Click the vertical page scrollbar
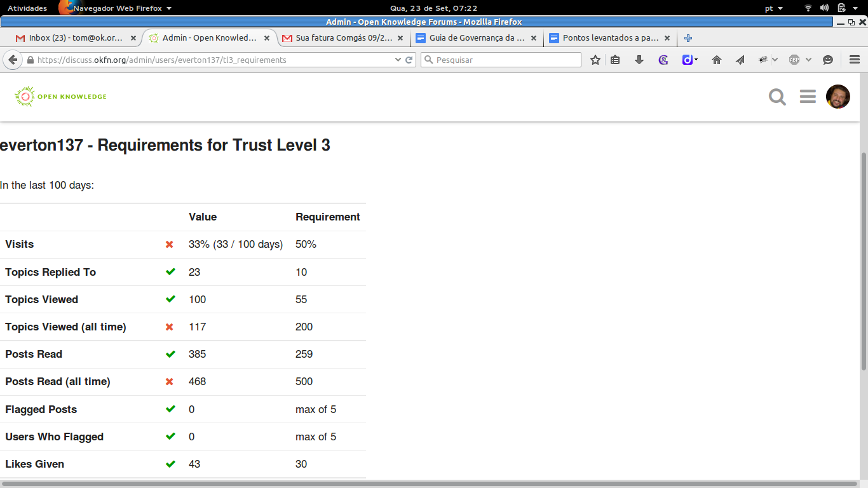The height and width of the screenshot is (488, 868). coord(863,261)
